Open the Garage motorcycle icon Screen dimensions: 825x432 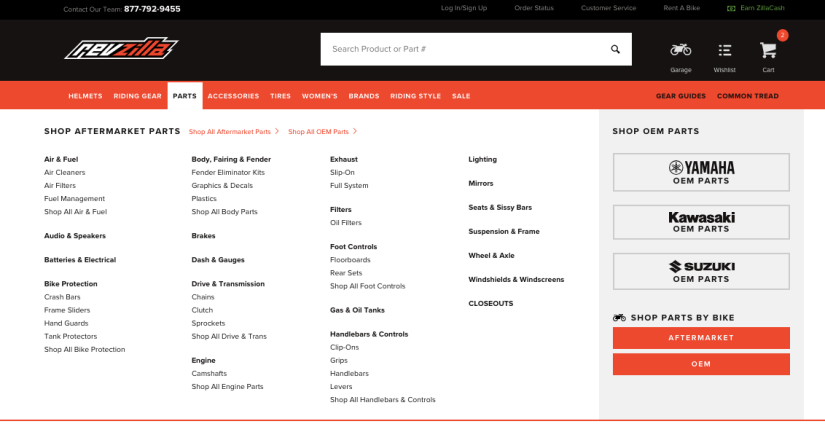point(681,50)
